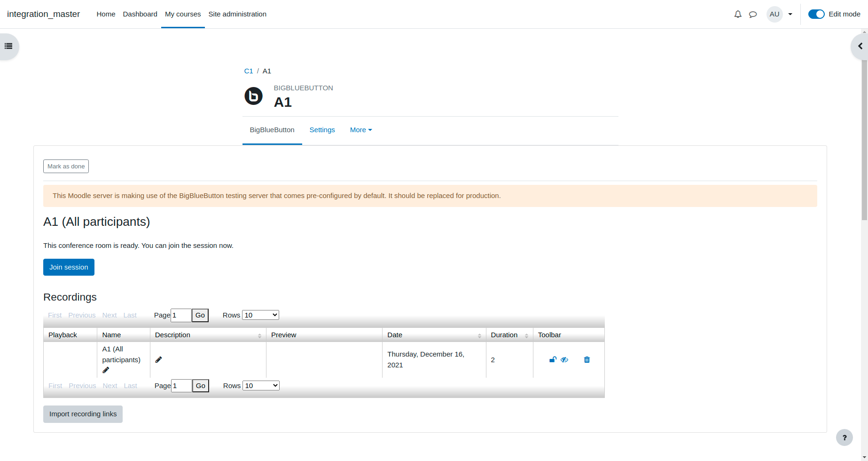Expand the More menu
868x461 pixels.
(x=361, y=130)
